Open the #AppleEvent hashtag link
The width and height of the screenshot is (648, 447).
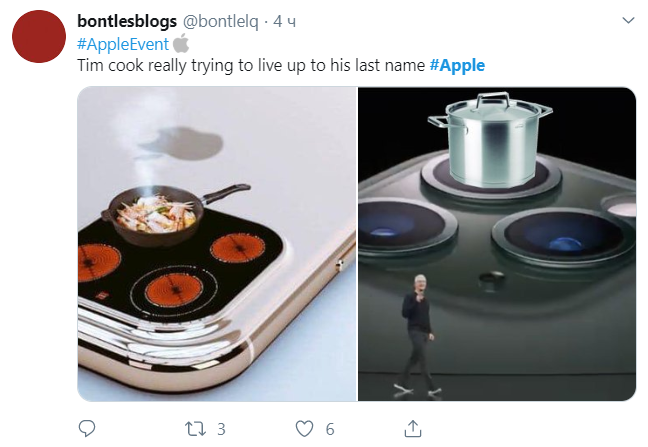click(123, 44)
